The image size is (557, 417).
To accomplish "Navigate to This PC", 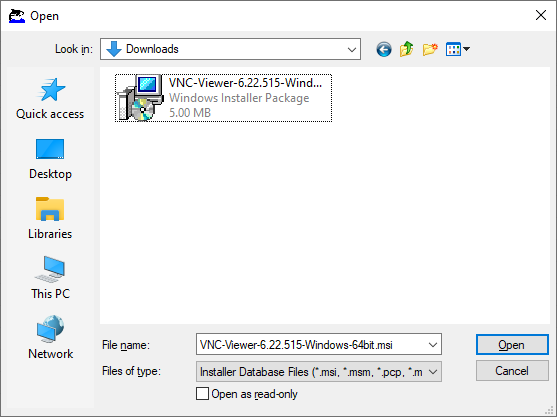I will pos(50,278).
